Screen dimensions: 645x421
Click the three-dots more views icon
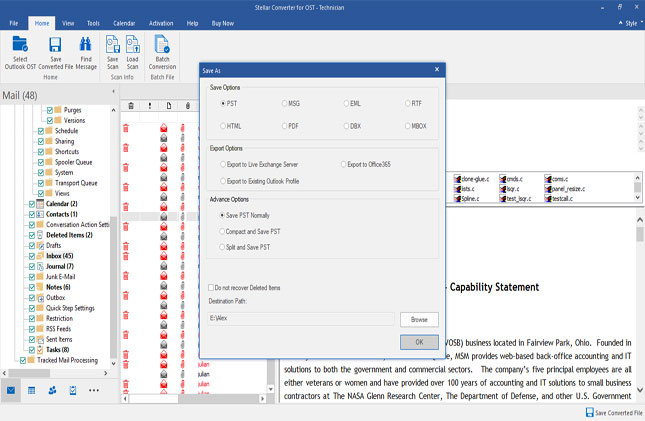click(x=94, y=390)
